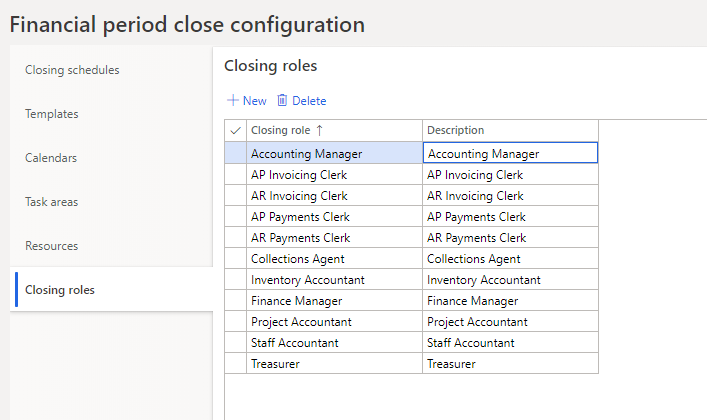707x420 pixels.
Task: Select the row checkbox for Treasurer
Action: pyautogui.click(x=235, y=364)
